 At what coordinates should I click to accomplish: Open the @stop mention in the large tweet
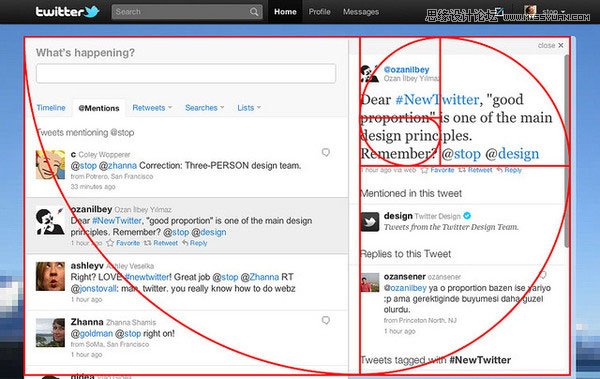[461, 154]
